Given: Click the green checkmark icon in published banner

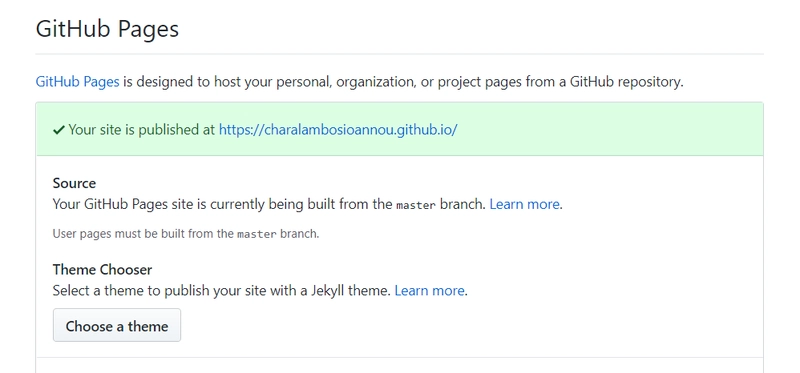Looking at the screenshot, I should point(59,130).
